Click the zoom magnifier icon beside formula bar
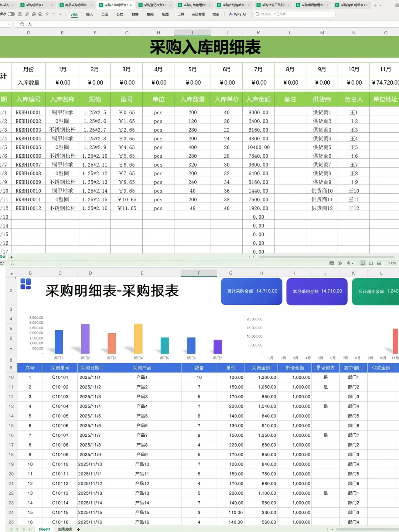The image size is (399, 532). pos(22,24)
